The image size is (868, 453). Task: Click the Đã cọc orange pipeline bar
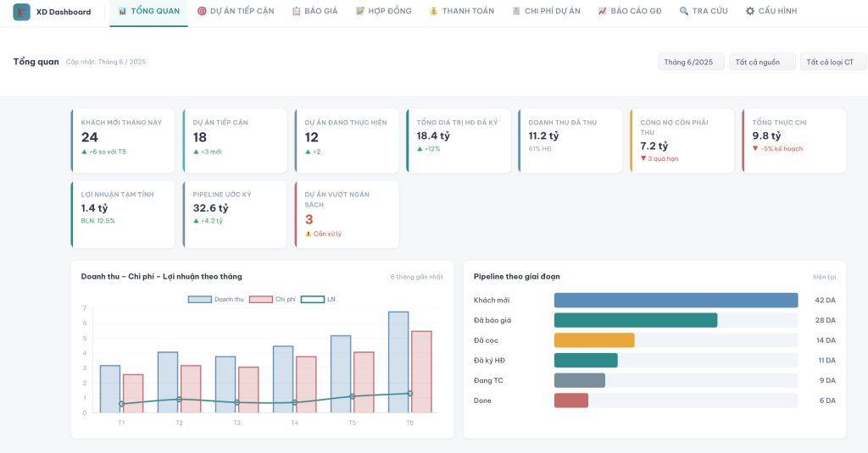tap(594, 340)
